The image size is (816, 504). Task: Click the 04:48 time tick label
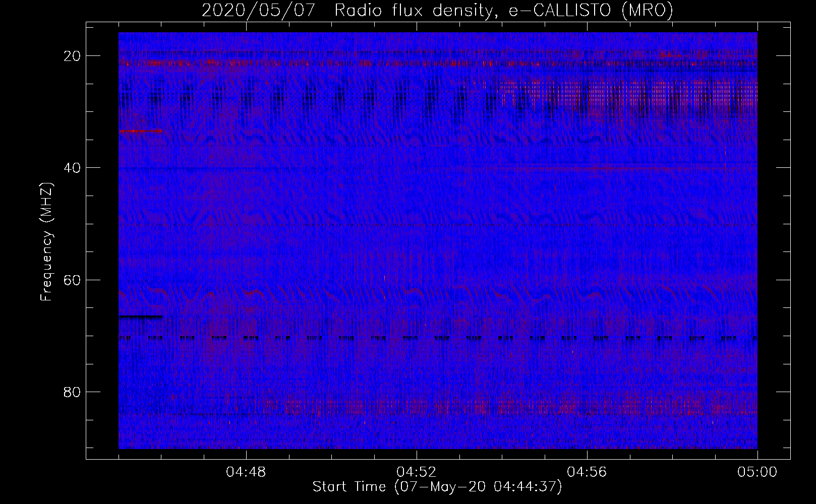click(x=247, y=472)
